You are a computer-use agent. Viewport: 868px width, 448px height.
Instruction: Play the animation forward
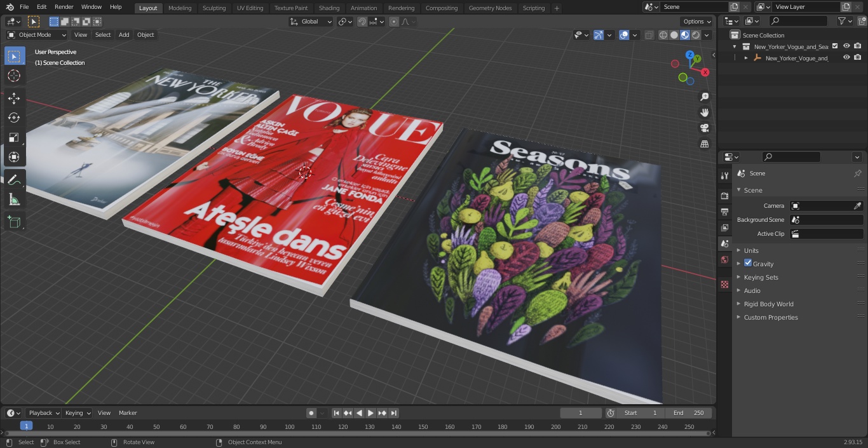(371, 413)
